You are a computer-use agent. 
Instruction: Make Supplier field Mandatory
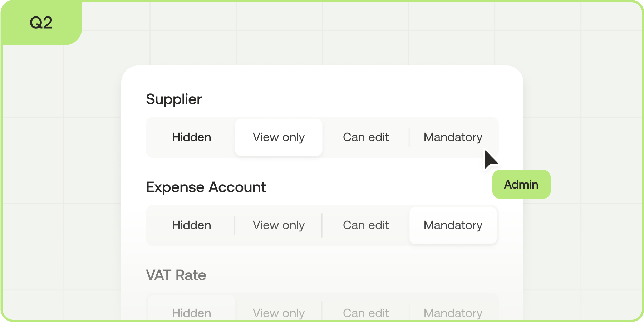[453, 137]
